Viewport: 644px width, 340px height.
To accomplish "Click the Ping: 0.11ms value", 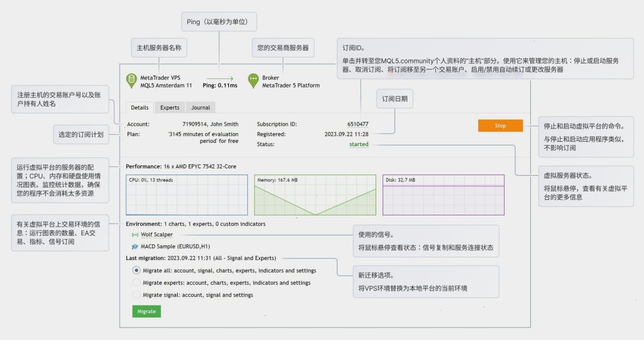I will 220,85.
